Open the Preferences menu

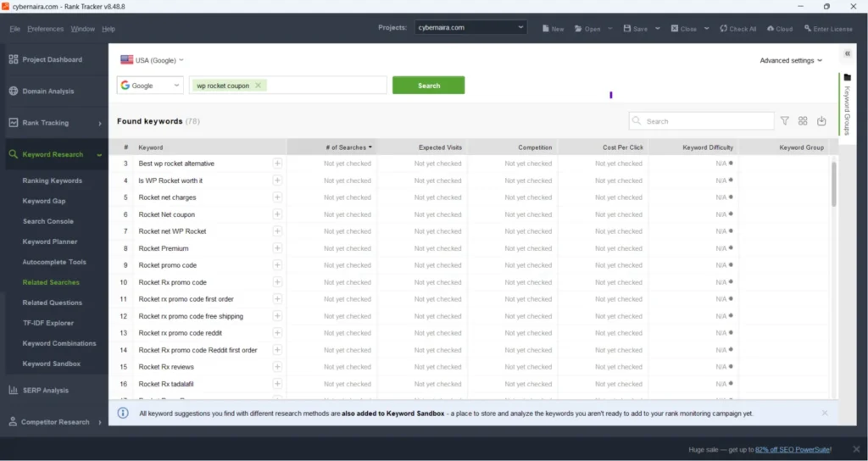click(46, 29)
